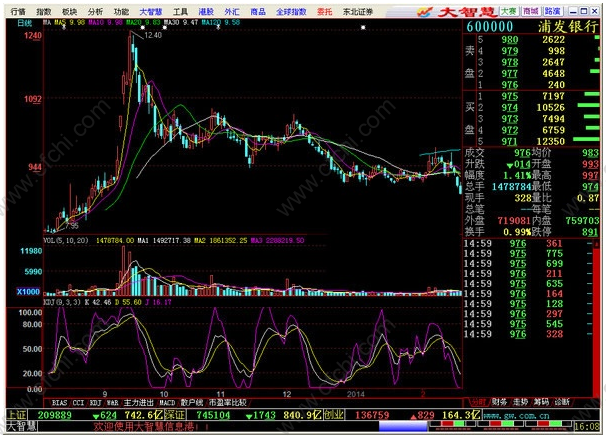Open the 诊断 tab in the right panel
The width and height of the screenshot is (606, 442).
pyautogui.click(x=562, y=402)
